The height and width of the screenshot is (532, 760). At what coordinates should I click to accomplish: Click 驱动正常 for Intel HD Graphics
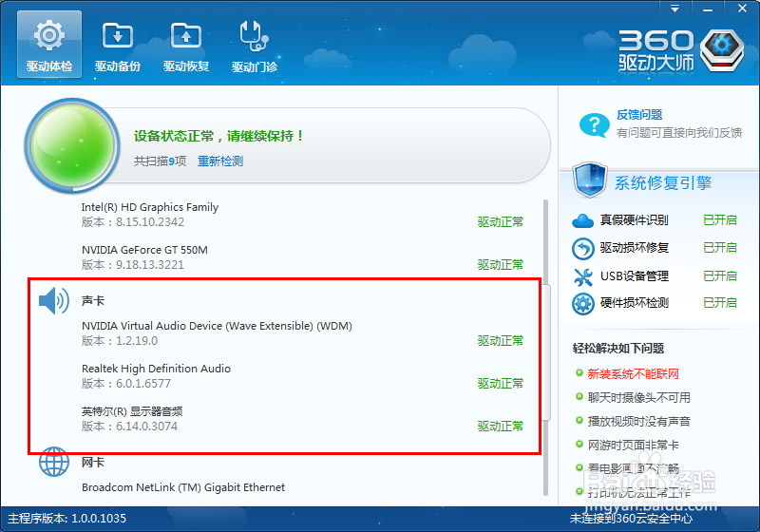(501, 222)
